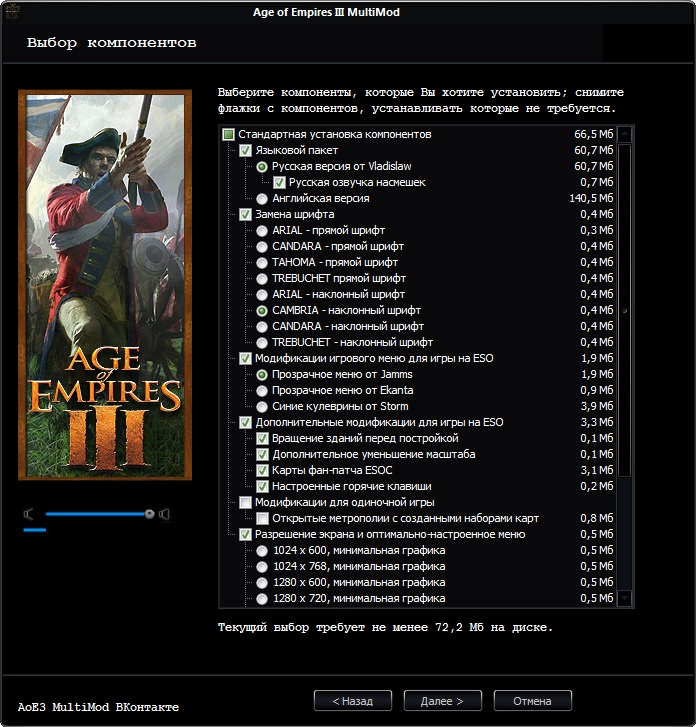Uncheck 'Разрешение экрана и оптимально-настроенное меню'
Image resolution: width=696 pixels, height=727 pixels.
pyautogui.click(x=245, y=535)
